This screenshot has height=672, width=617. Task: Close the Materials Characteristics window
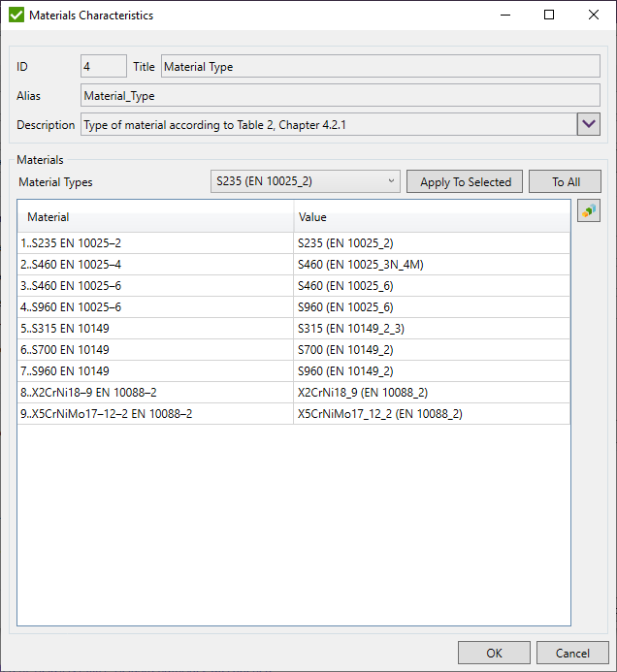tap(594, 16)
